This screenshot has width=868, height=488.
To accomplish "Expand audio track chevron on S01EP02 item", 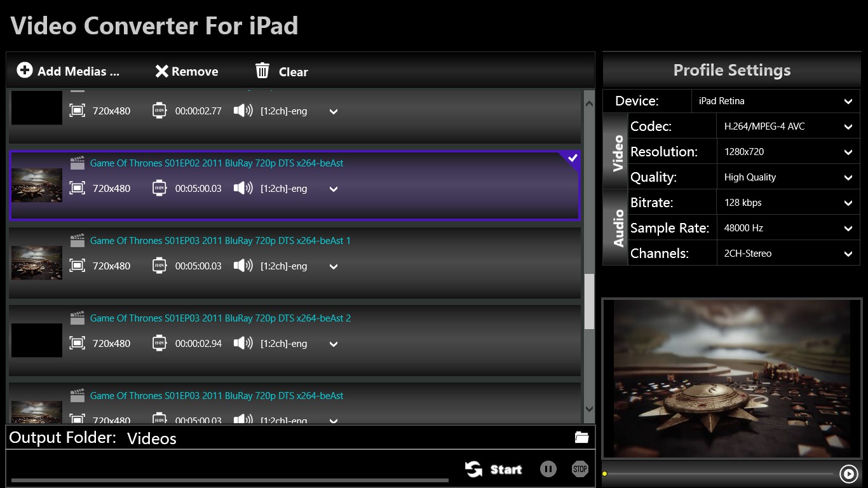I will (333, 189).
